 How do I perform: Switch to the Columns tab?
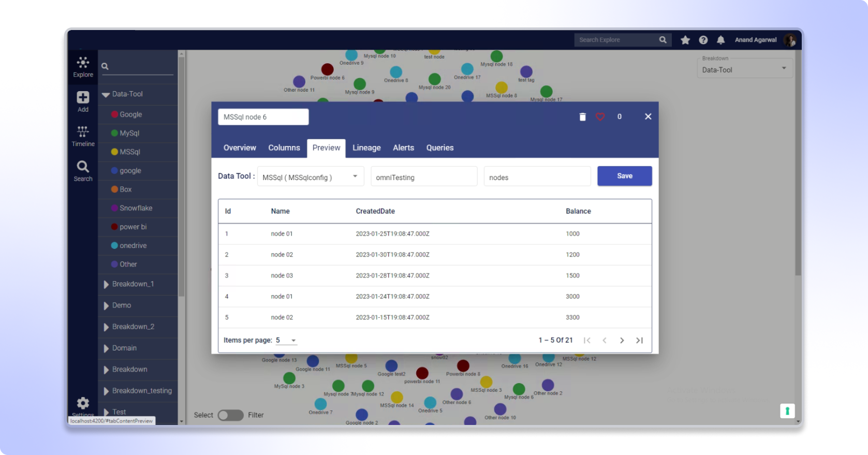pyautogui.click(x=284, y=148)
